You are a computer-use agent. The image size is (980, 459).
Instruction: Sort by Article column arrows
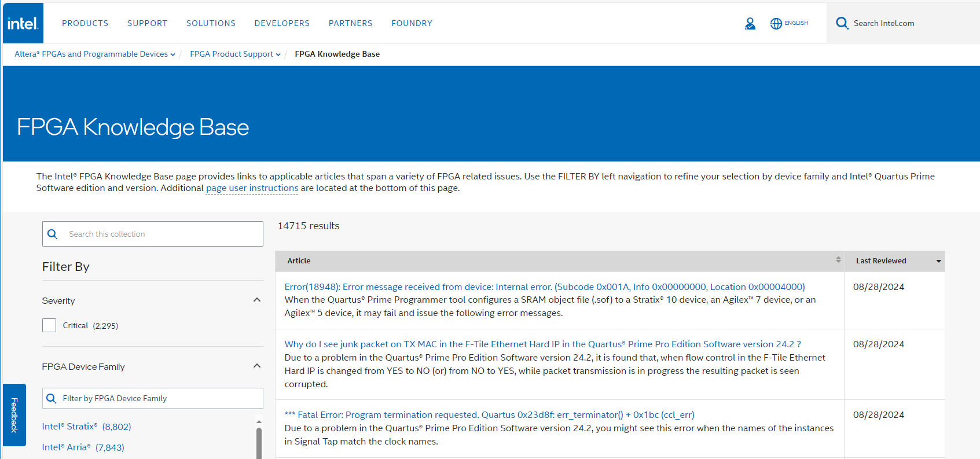click(838, 260)
